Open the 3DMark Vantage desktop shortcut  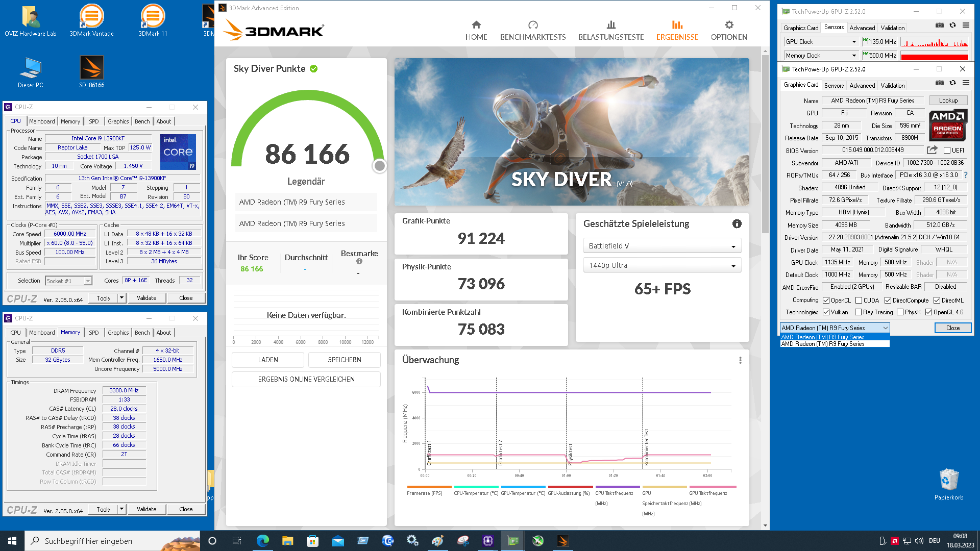pyautogui.click(x=92, y=21)
